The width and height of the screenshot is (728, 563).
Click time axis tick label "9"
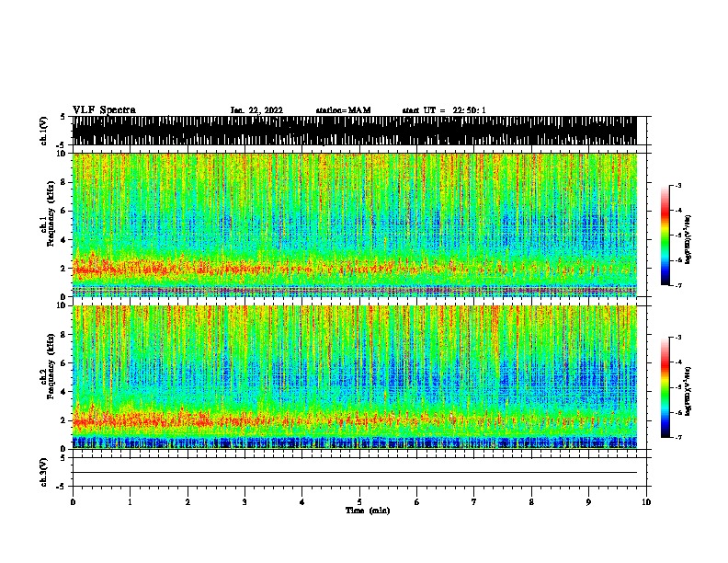coord(588,502)
